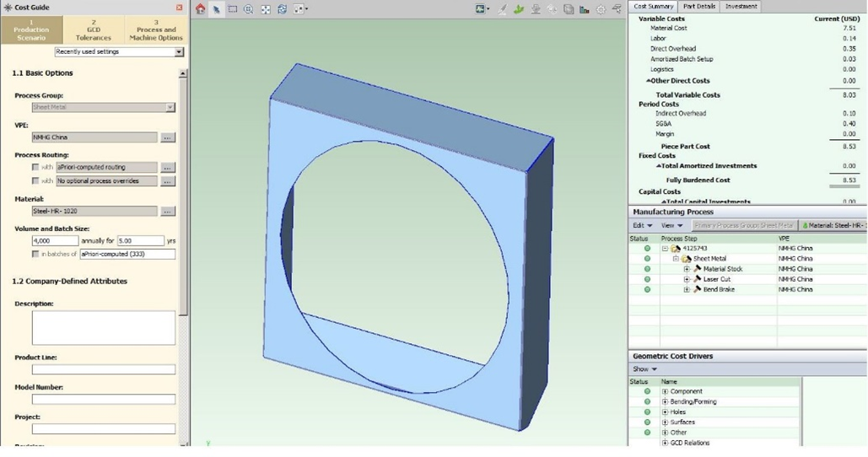
Task: Activate the rectangle zoom-area tool
Action: click(x=232, y=9)
